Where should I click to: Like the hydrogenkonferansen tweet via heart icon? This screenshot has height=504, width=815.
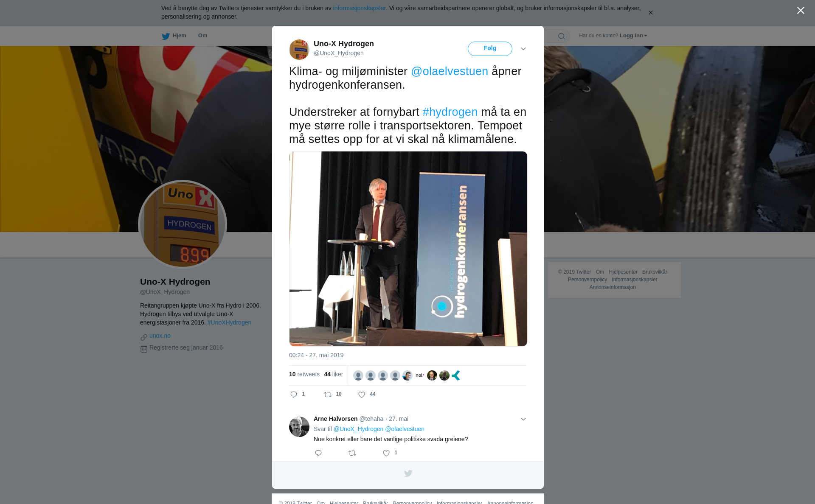[362, 395]
